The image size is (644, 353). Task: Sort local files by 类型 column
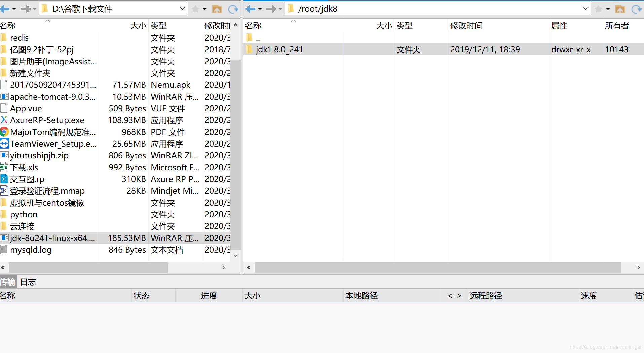(x=175, y=26)
